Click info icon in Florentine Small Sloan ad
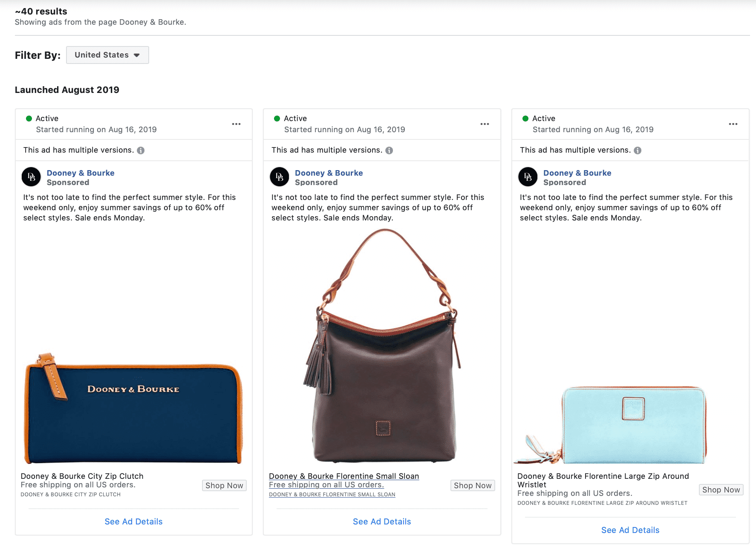Screen dimensions: 756x556 [x=389, y=151]
